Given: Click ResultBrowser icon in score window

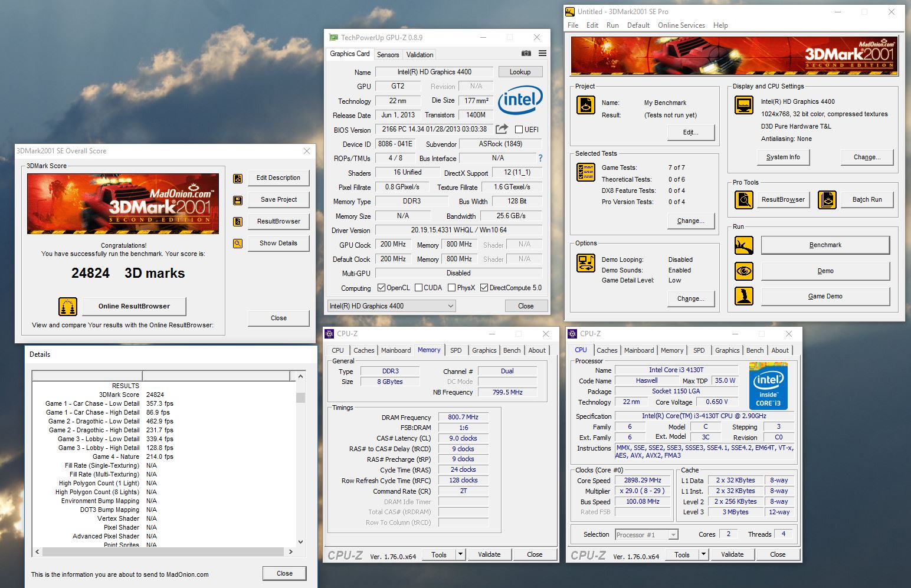Looking at the screenshot, I should point(238,222).
